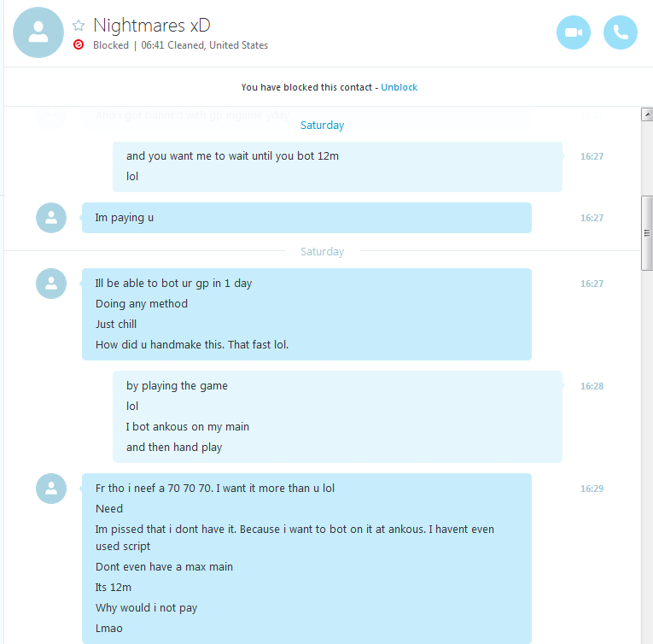This screenshot has width=653, height=644.
Task: Click the avatar beside "Im paying u"
Action: pyautogui.click(x=51, y=218)
